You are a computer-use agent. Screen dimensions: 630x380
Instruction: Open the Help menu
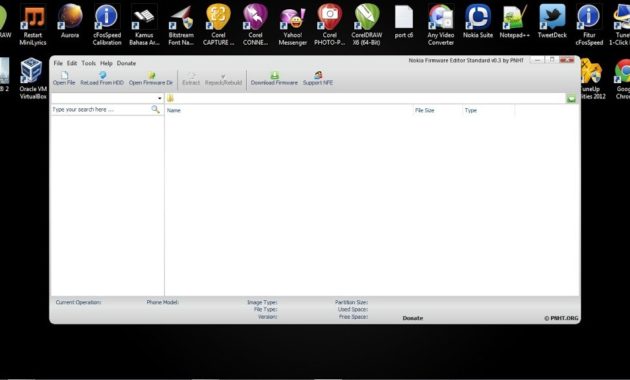pyautogui.click(x=106, y=63)
